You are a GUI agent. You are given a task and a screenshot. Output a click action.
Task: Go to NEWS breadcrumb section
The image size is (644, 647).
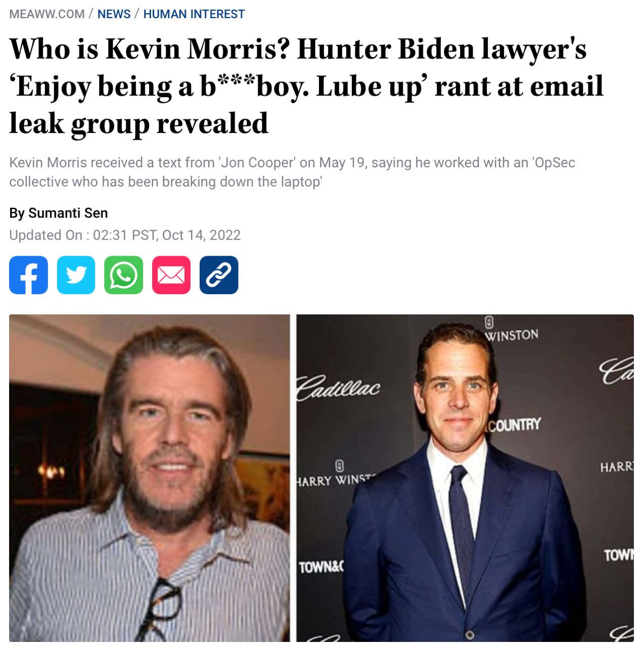pyautogui.click(x=114, y=14)
